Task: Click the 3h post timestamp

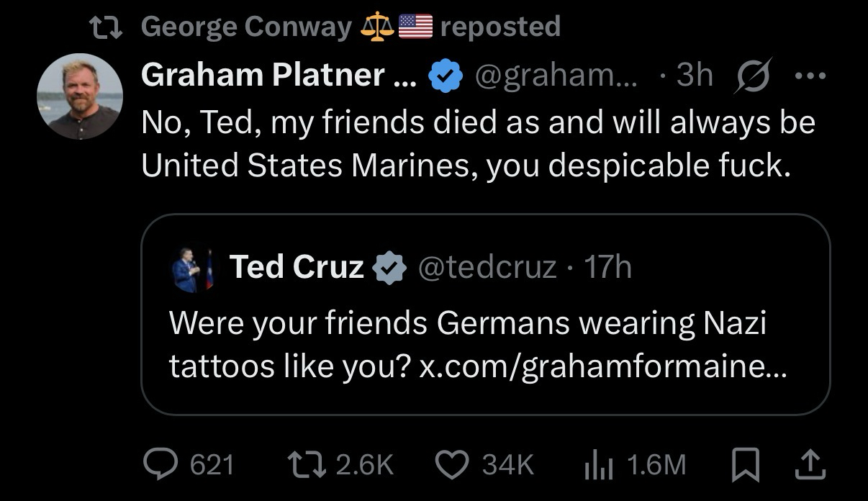Action: (693, 75)
